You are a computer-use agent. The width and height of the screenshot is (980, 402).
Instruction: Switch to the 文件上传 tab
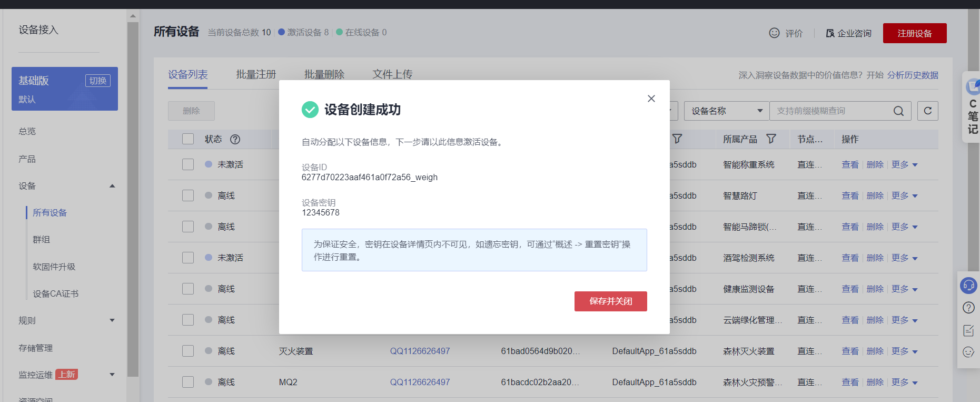[x=392, y=75]
